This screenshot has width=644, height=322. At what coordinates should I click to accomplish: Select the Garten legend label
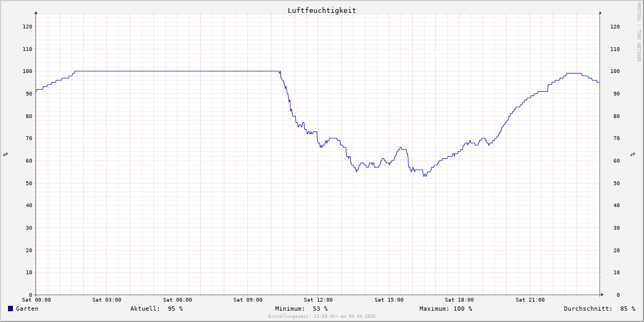click(x=27, y=309)
